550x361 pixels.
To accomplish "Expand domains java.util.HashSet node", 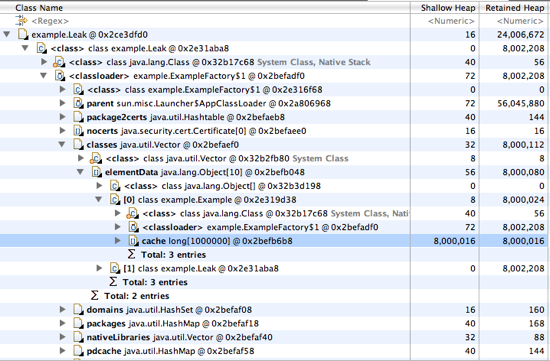I will click(x=62, y=309).
